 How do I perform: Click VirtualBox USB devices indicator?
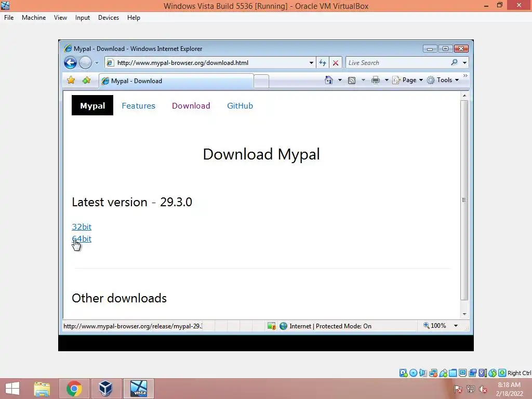(443, 373)
